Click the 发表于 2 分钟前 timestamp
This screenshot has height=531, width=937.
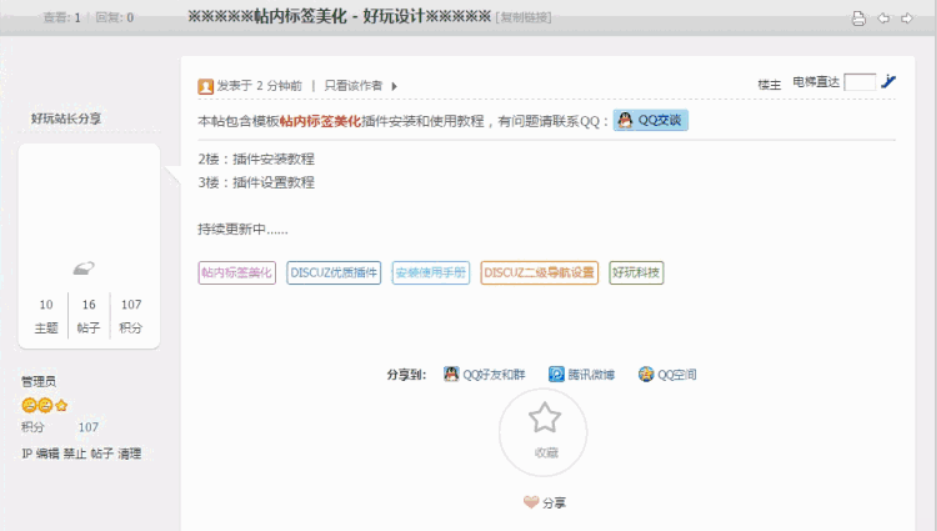coord(259,86)
